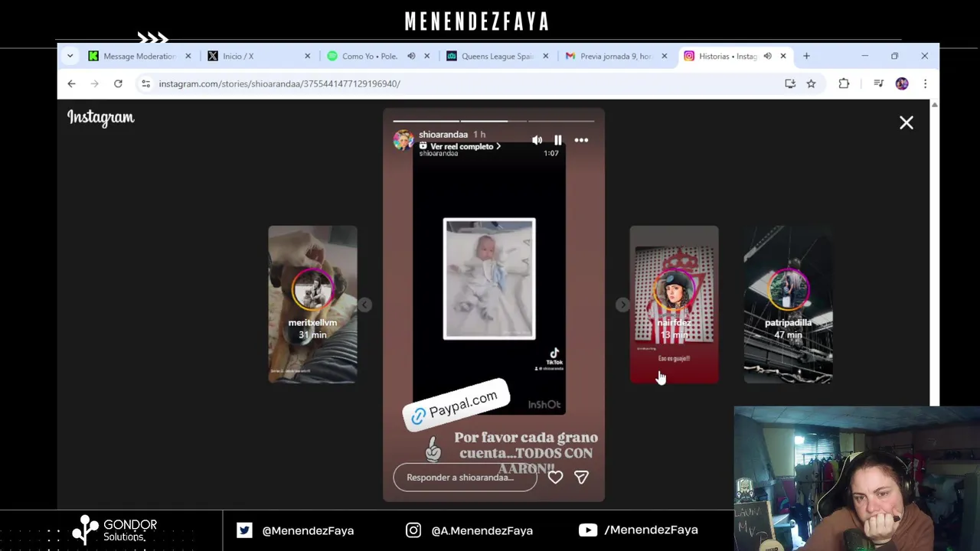Reply in Responder a shioarandaa field
980x551 pixels.
pyautogui.click(x=465, y=478)
